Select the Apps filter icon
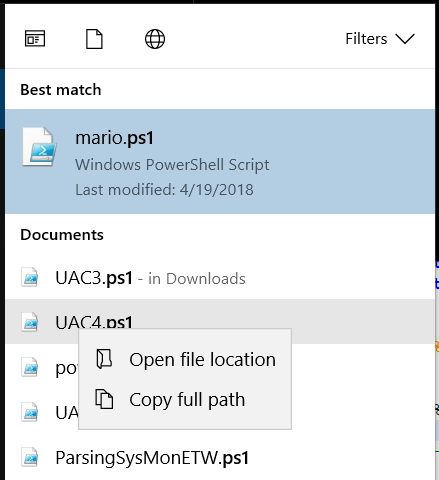 point(35,39)
